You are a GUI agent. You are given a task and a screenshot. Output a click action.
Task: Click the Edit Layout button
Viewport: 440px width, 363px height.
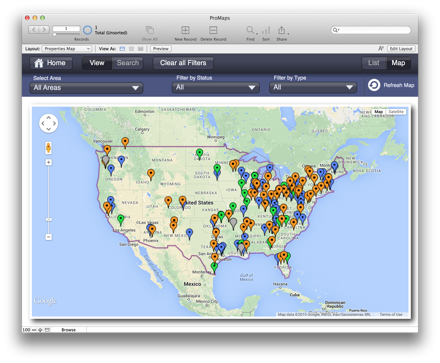(x=401, y=49)
